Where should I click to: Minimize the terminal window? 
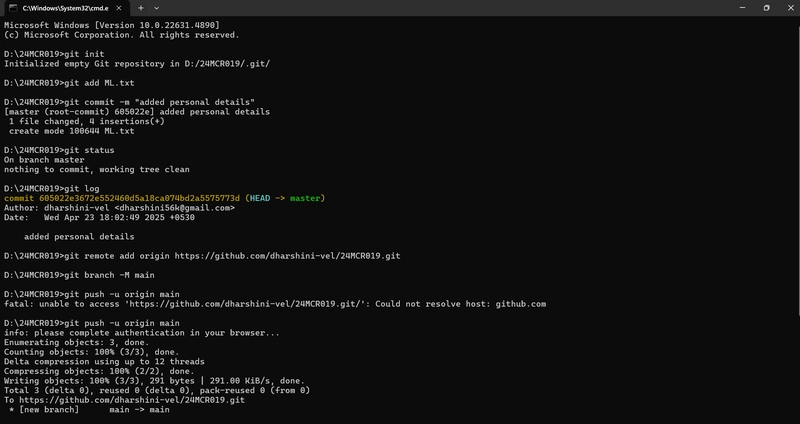[x=742, y=8]
